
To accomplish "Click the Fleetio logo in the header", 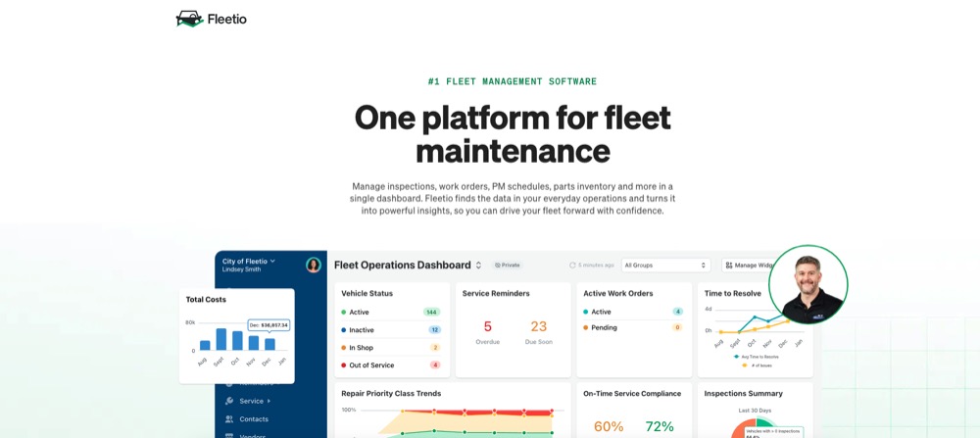I will (211, 19).
